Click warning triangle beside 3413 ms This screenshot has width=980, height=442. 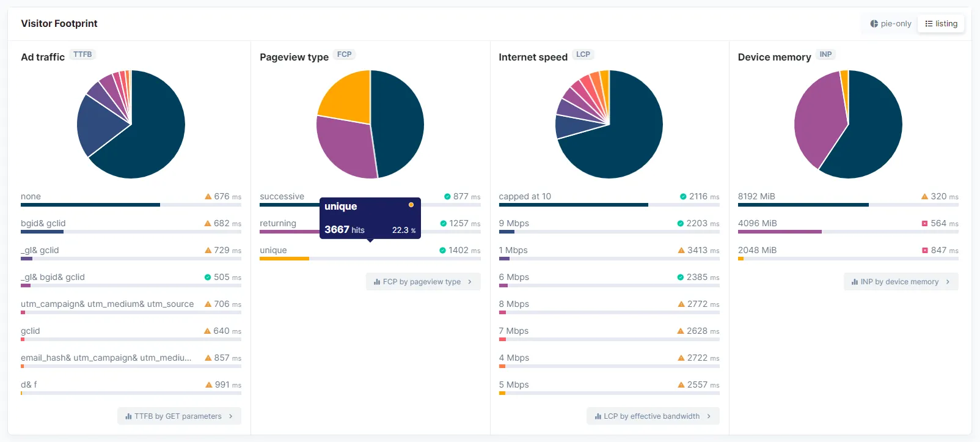[x=681, y=251]
